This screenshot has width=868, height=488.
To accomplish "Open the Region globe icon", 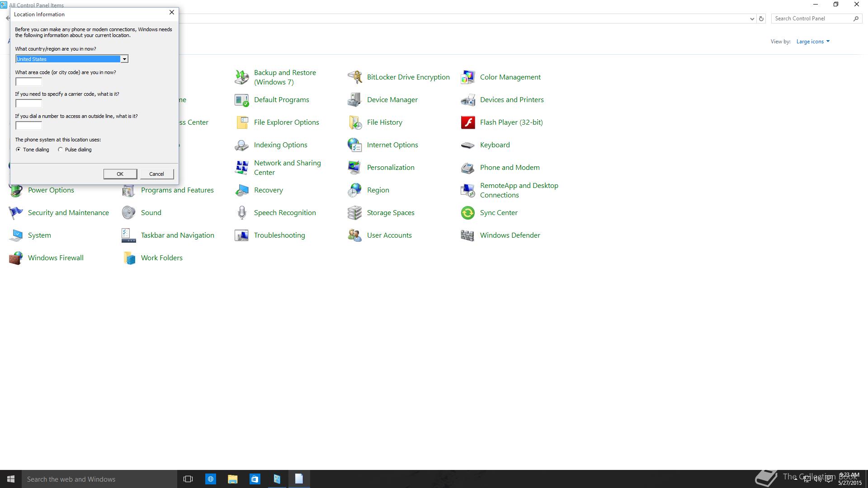I will 355,190.
